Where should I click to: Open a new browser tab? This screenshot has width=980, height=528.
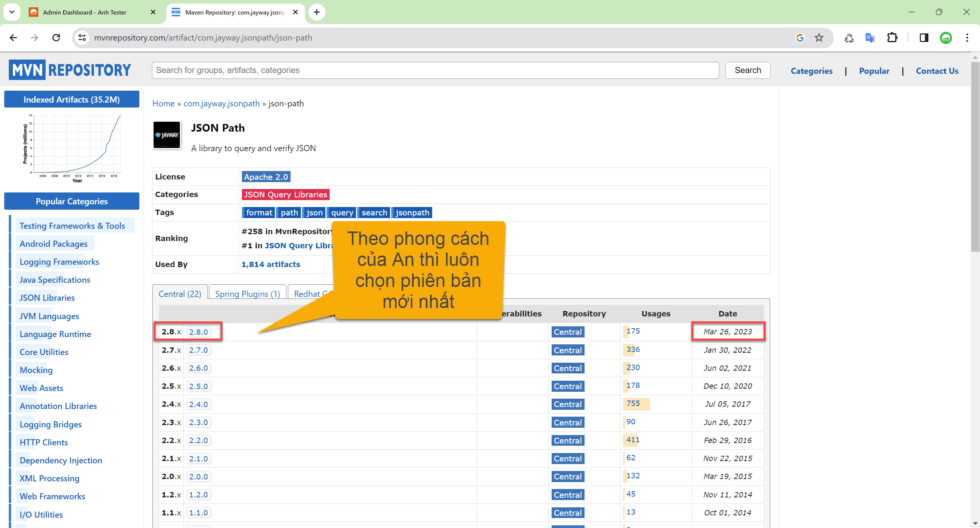point(317,12)
